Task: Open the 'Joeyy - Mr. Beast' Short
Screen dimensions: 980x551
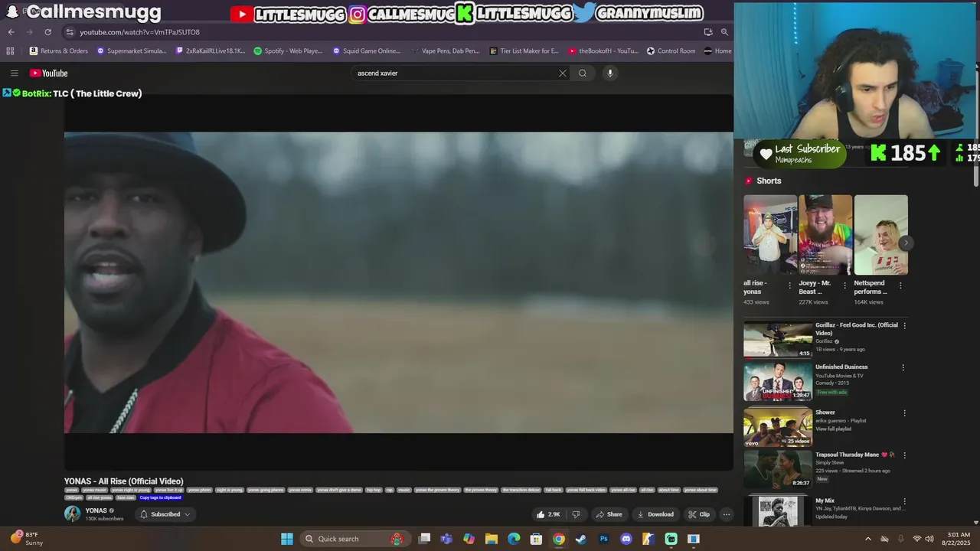Action: point(825,235)
